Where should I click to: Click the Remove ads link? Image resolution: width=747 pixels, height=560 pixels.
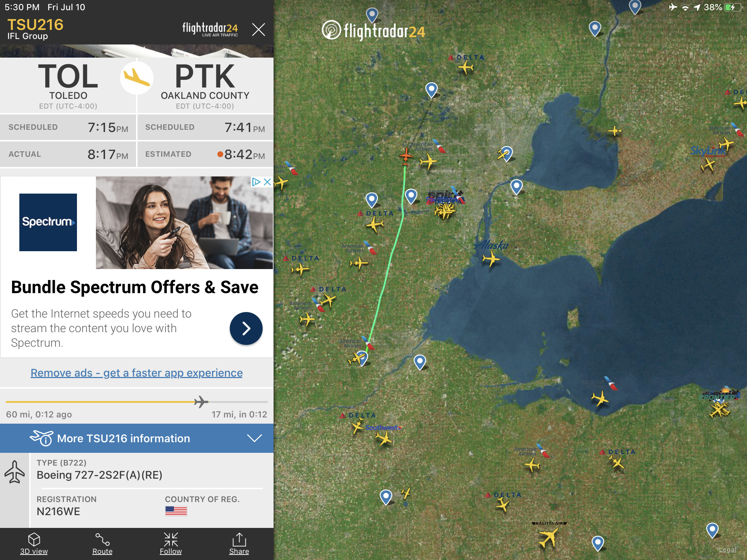(136, 373)
